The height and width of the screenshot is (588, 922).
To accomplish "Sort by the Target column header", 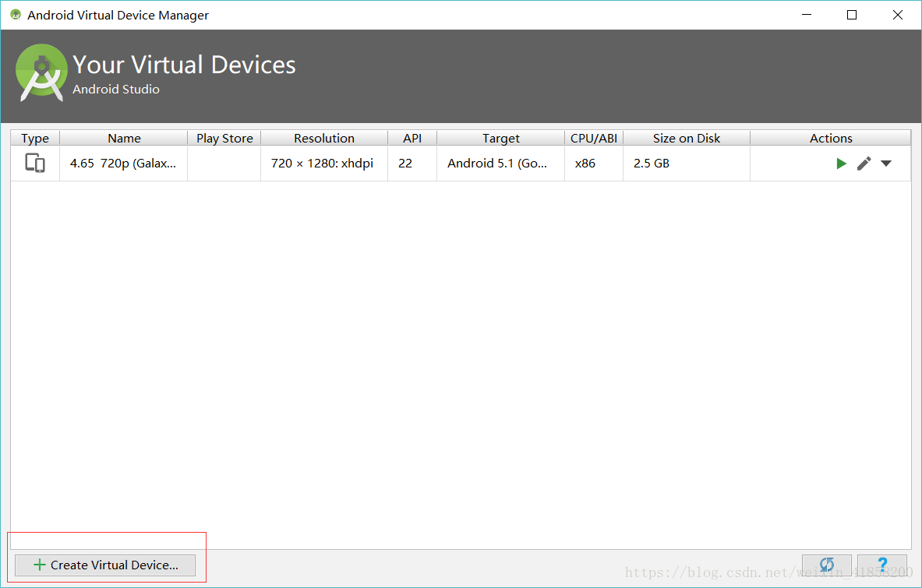I will (x=501, y=138).
